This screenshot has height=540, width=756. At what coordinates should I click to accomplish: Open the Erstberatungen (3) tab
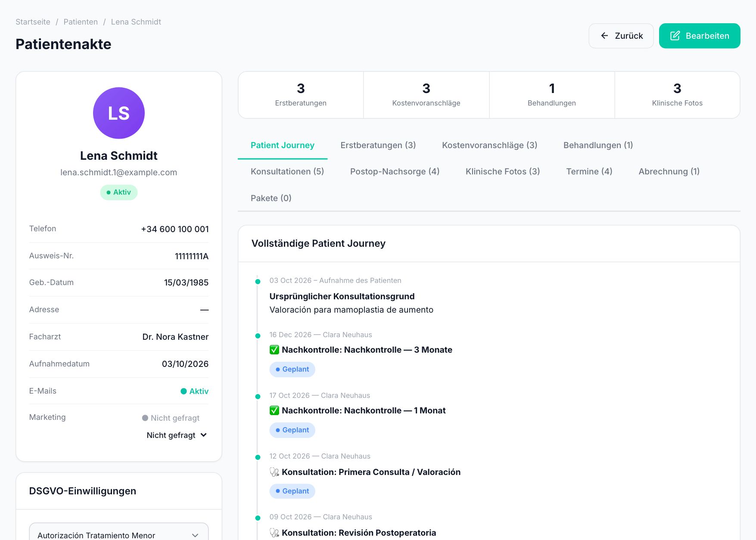(378, 145)
